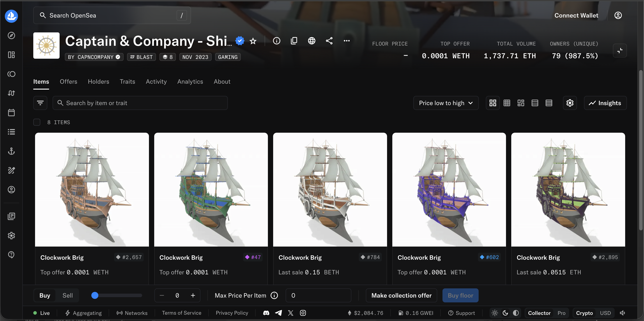Click Make collection offer button
The width and height of the screenshot is (644, 321).
pyautogui.click(x=401, y=295)
